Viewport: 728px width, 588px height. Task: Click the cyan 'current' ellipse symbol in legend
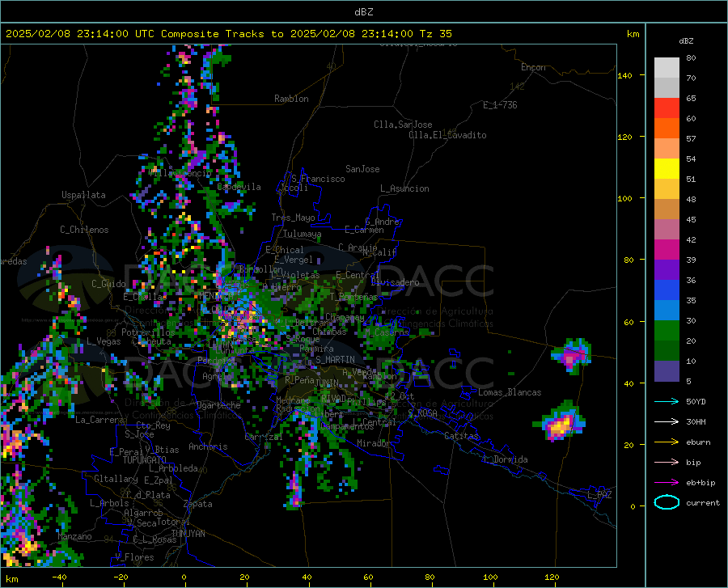tap(667, 502)
